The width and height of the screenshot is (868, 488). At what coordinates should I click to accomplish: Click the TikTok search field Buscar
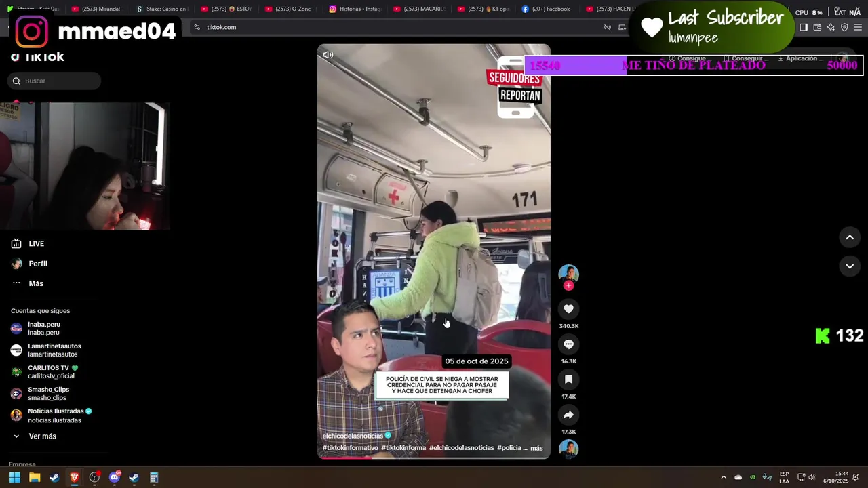click(x=54, y=81)
